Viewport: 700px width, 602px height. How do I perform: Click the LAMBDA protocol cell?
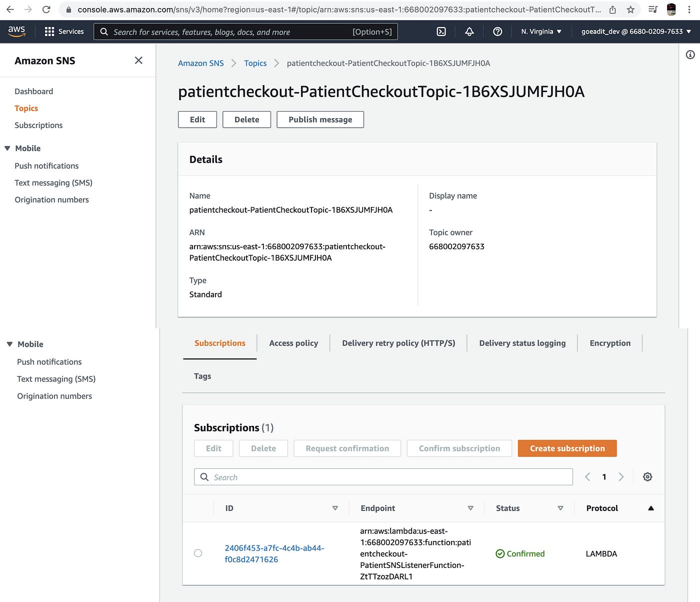[601, 553]
